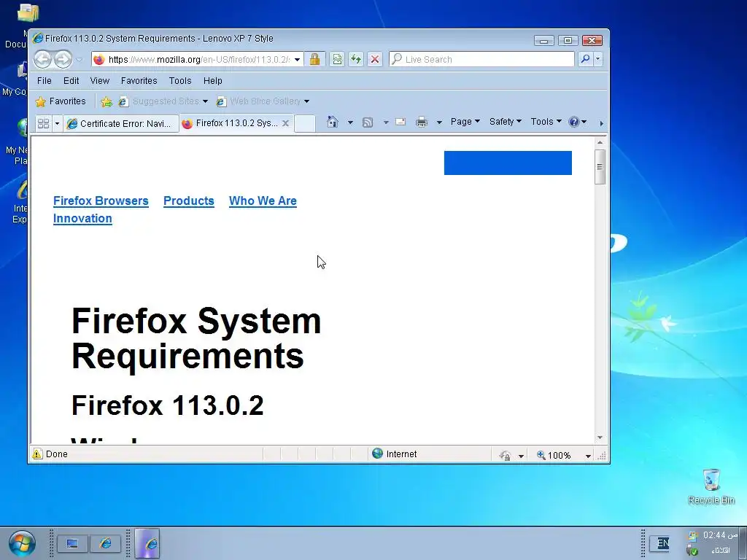Open Recycle Bin desktop icon
Image resolution: width=747 pixels, height=560 pixels.
point(711,486)
